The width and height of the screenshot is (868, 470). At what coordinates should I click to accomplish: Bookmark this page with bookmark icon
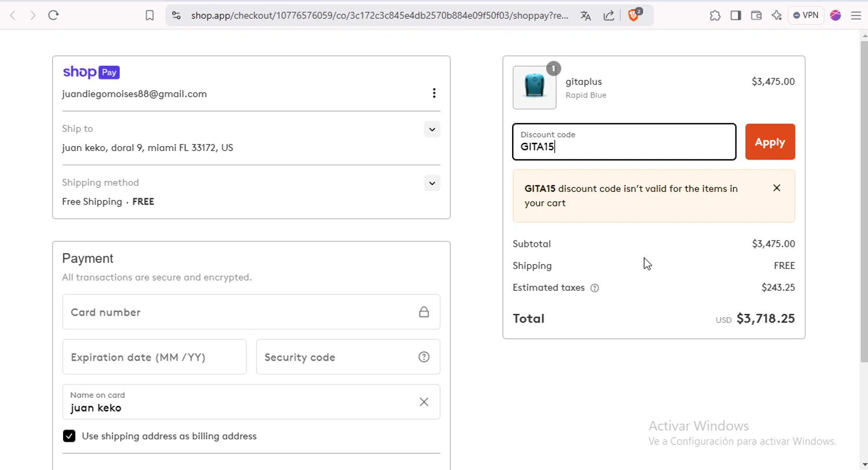pos(149,16)
